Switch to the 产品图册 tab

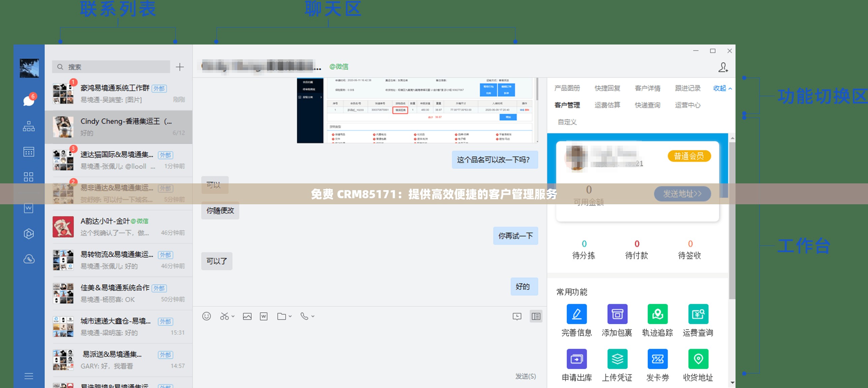pyautogui.click(x=567, y=88)
